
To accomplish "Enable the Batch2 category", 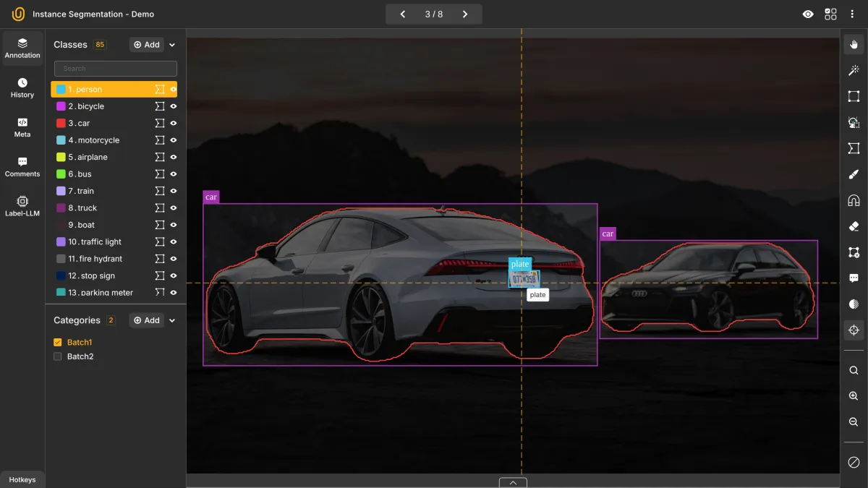I will tap(57, 356).
